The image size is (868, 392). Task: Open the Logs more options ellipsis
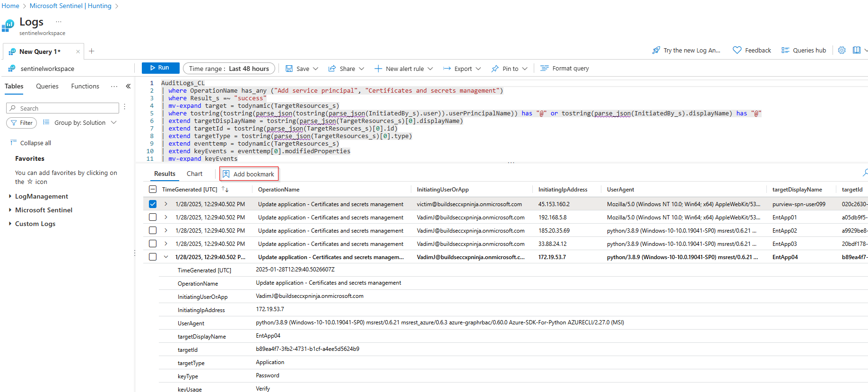59,22
